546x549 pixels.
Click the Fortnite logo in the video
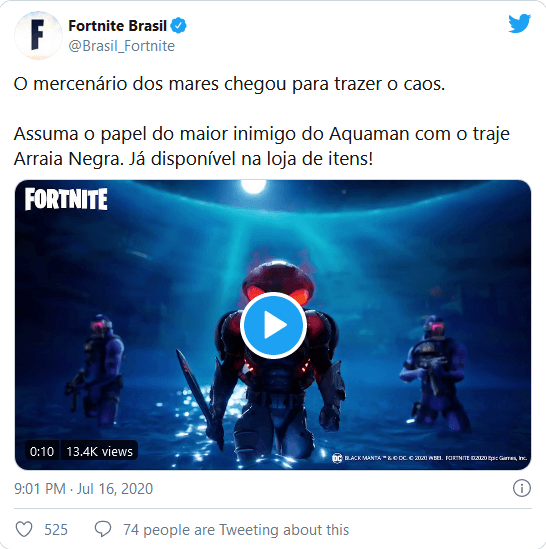(66, 199)
